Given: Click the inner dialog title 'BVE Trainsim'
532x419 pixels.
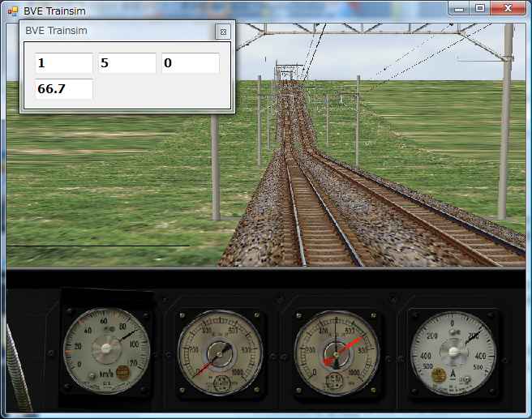Looking at the screenshot, I should [x=56, y=31].
